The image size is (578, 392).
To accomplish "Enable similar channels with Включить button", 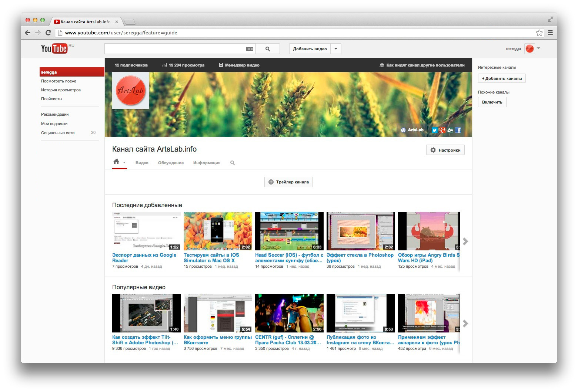I will [492, 102].
